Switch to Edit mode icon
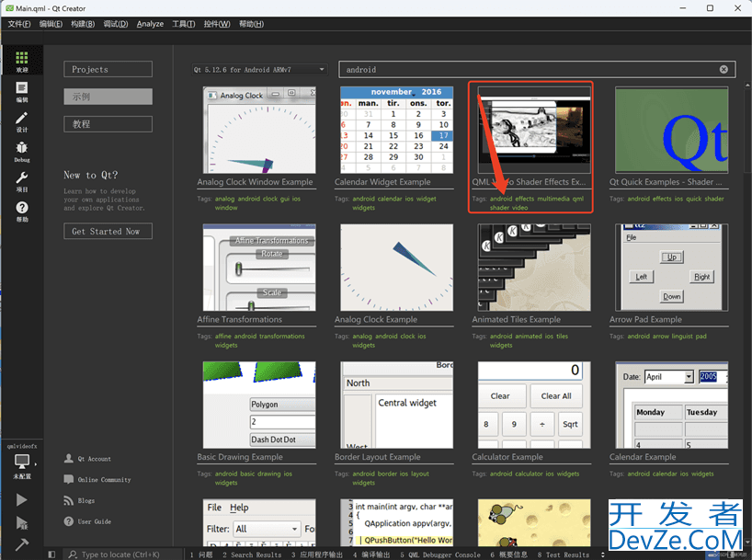 (x=21, y=87)
